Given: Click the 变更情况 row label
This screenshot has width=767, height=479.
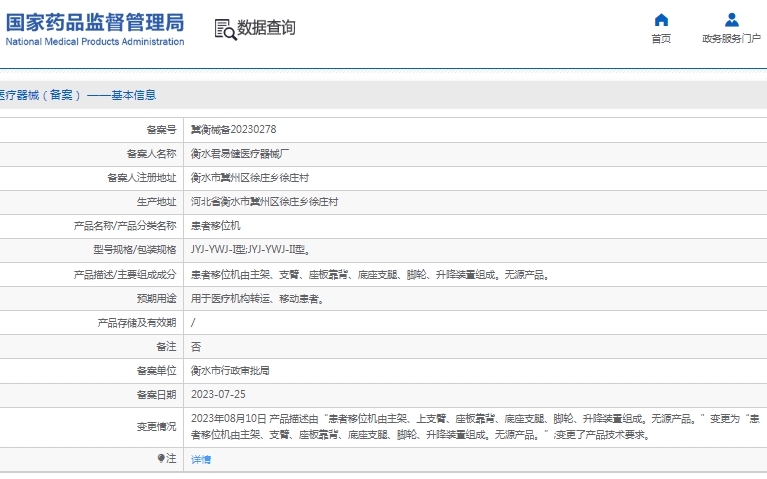Looking at the screenshot, I should pos(157,427).
